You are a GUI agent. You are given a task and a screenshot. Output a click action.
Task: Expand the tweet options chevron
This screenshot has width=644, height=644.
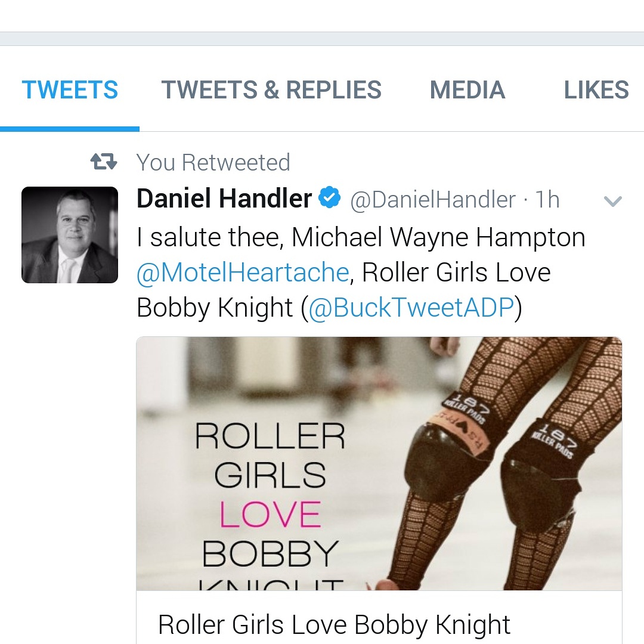(x=613, y=202)
